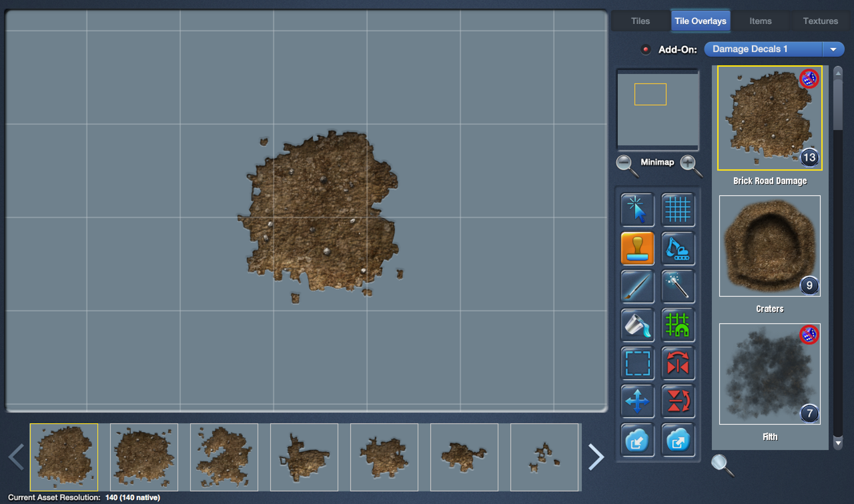Show next overlay variants with right chevron
This screenshot has height=504, width=854.
tap(596, 457)
